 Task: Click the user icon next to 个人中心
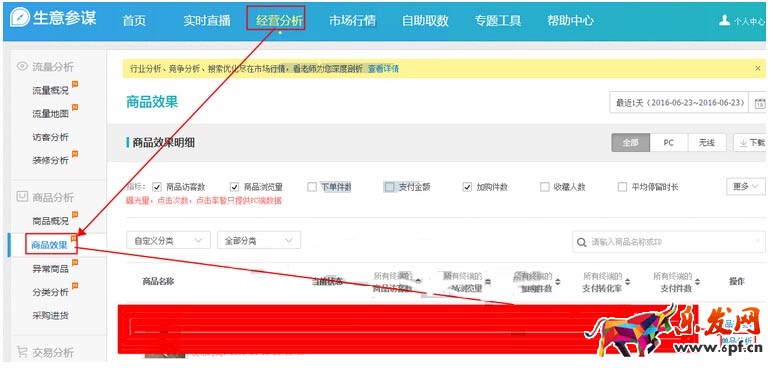724,20
